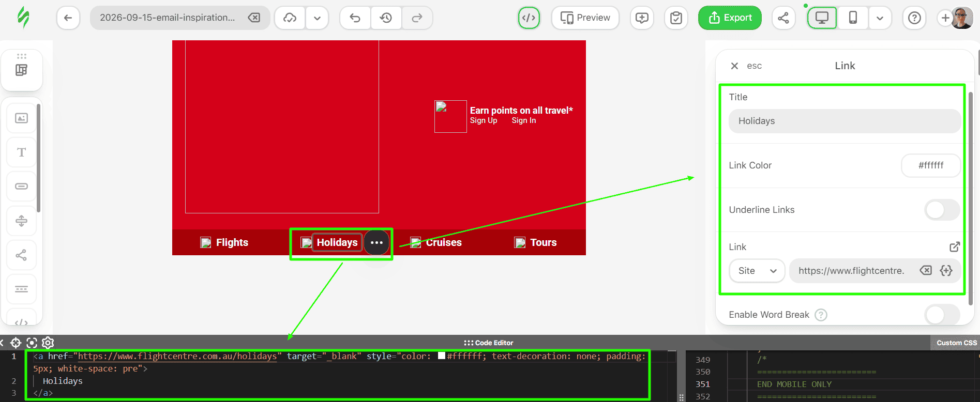Image resolution: width=980 pixels, height=402 pixels.
Task: Toggle the code editor button in toolbar
Action: (x=529, y=18)
